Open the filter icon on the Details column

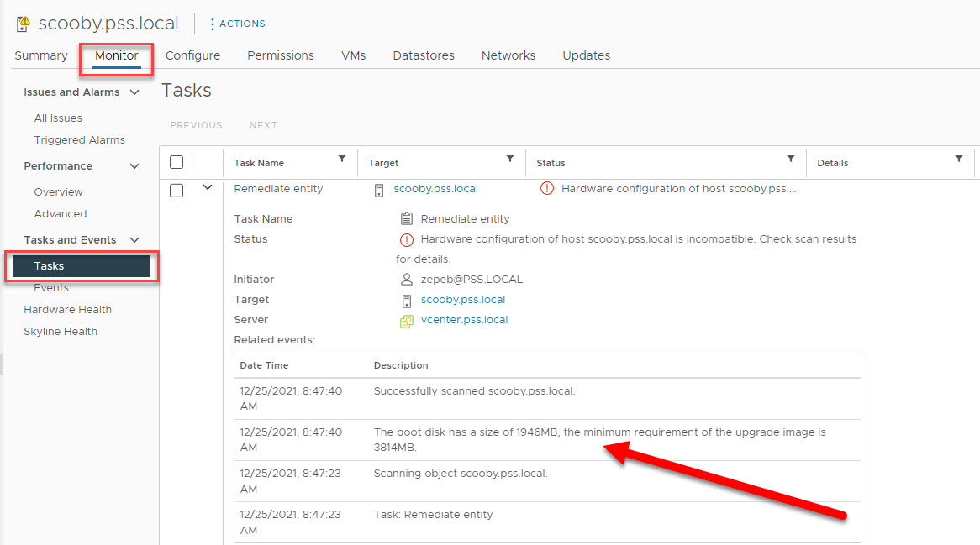[x=958, y=159]
